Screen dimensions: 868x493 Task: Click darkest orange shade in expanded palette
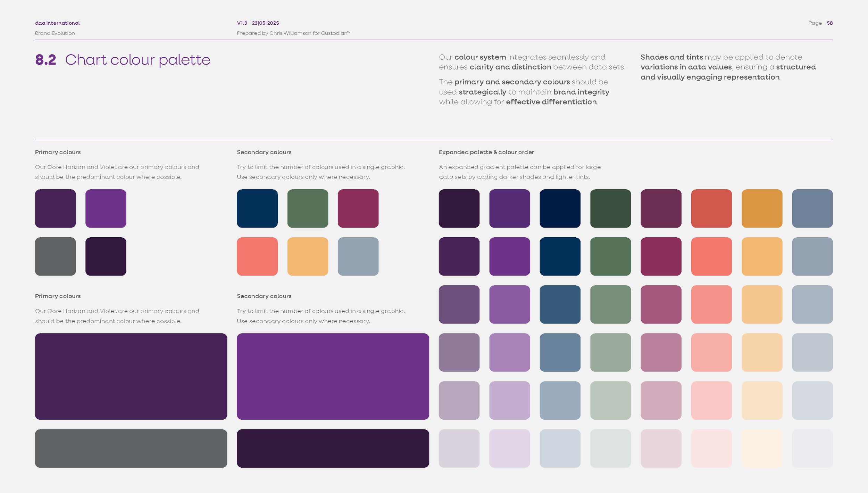tap(762, 208)
